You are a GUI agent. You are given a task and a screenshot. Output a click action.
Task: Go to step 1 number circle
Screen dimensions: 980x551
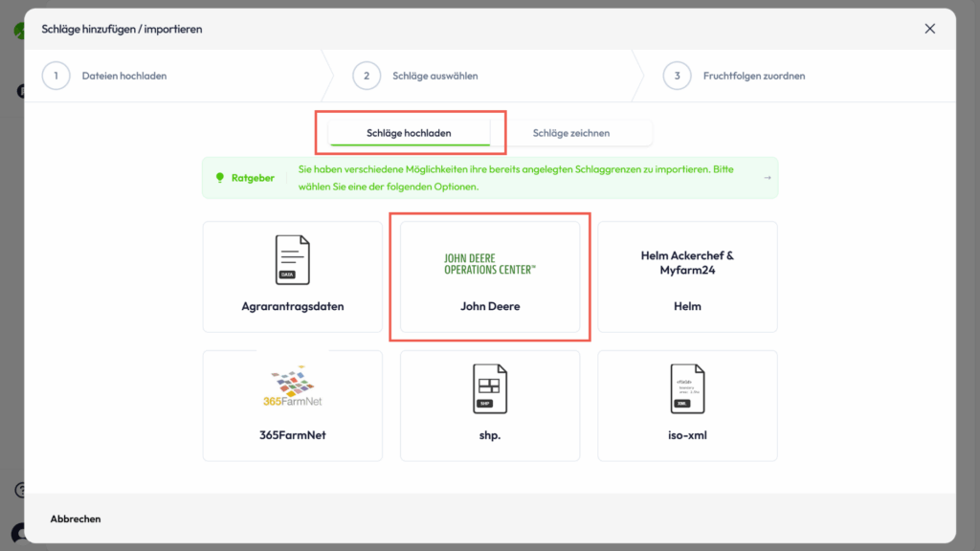[x=56, y=76]
